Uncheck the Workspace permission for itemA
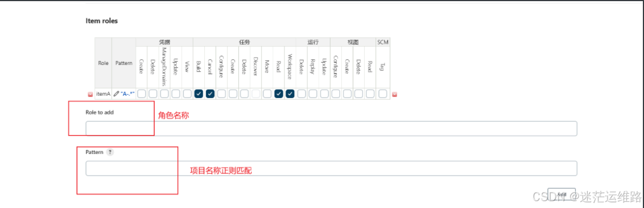The height and width of the screenshot is (208, 644). tap(290, 93)
